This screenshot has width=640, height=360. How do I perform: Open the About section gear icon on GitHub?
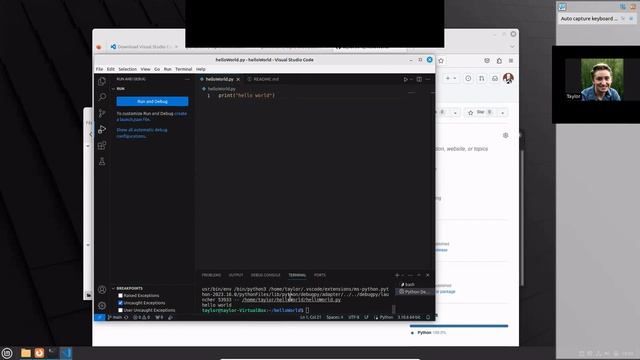pyautogui.click(x=506, y=136)
